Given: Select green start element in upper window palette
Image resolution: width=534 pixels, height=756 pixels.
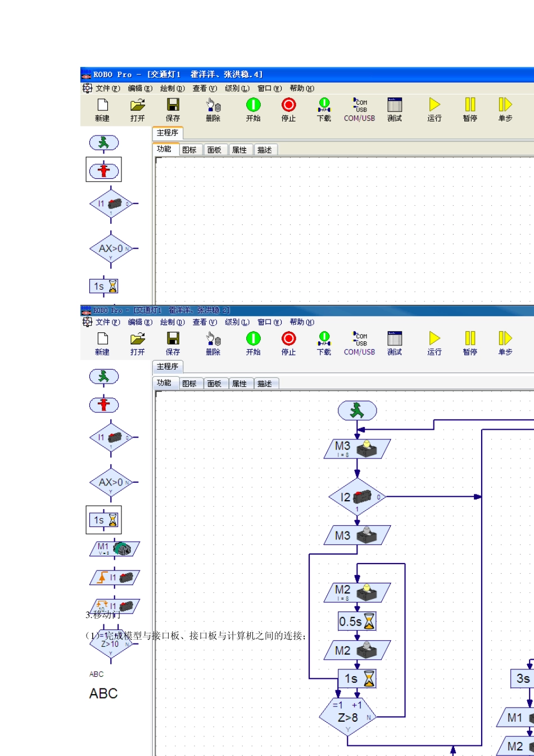Looking at the screenshot, I should [104, 143].
